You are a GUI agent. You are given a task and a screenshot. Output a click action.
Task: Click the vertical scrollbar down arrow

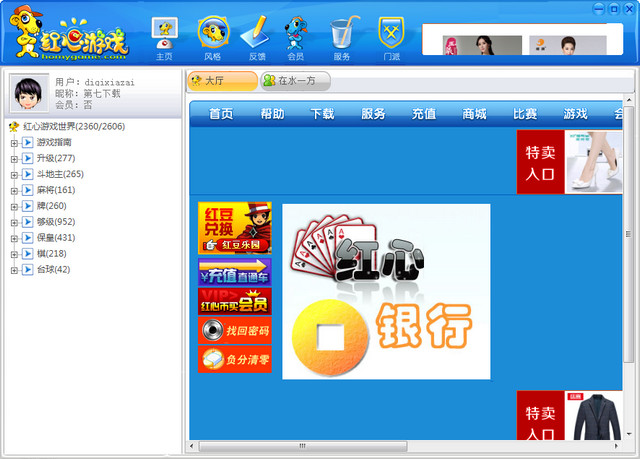pos(629,434)
